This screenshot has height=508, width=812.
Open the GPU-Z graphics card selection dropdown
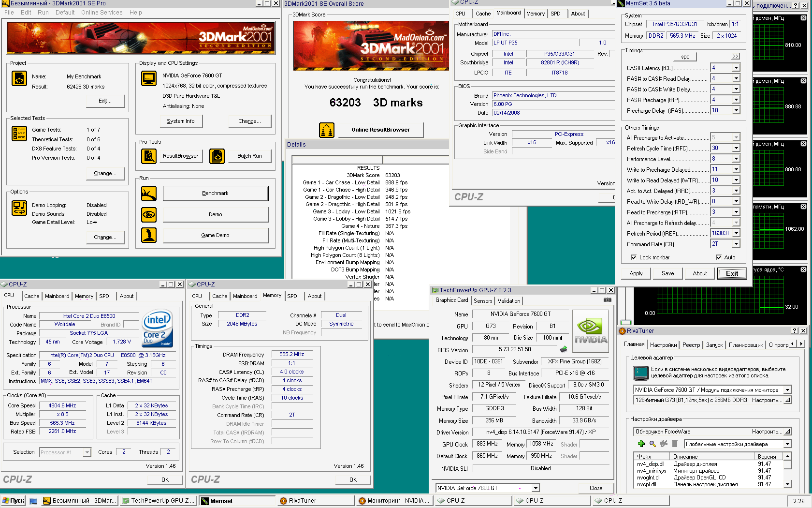[536, 488]
